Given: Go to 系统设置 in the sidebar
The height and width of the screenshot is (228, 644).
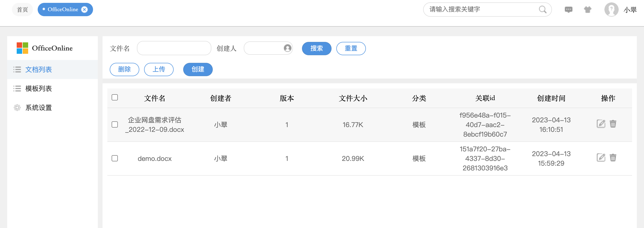Looking at the screenshot, I should click(38, 108).
